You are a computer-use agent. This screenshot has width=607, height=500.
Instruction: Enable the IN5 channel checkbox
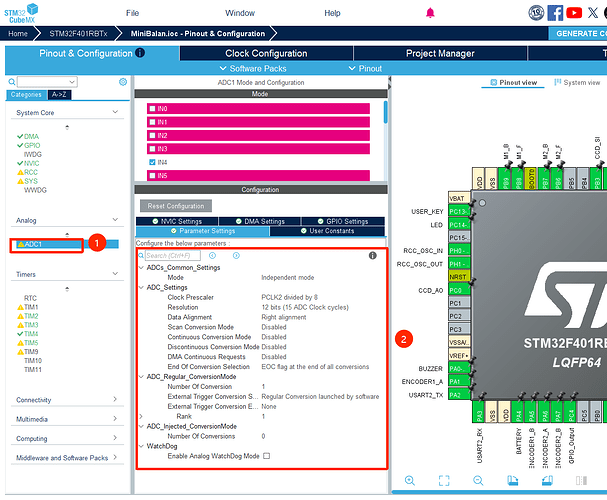pyautogui.click(x=153, y=176)
